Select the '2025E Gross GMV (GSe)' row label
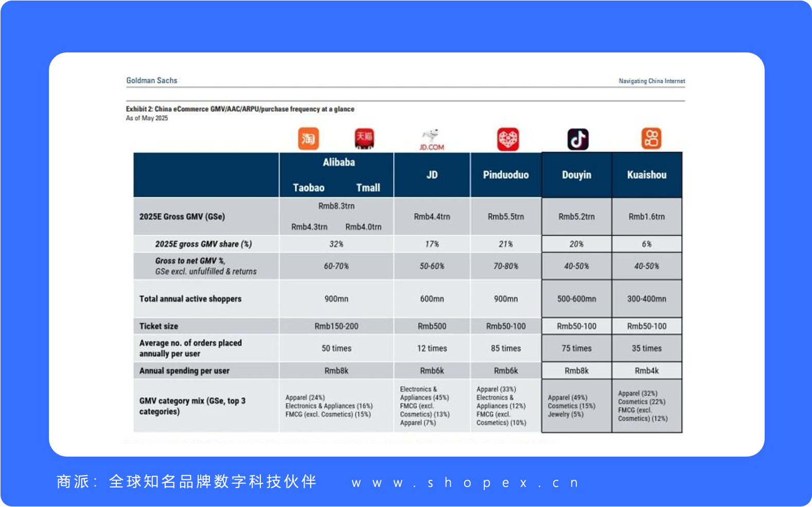 (x=182, y=216)
